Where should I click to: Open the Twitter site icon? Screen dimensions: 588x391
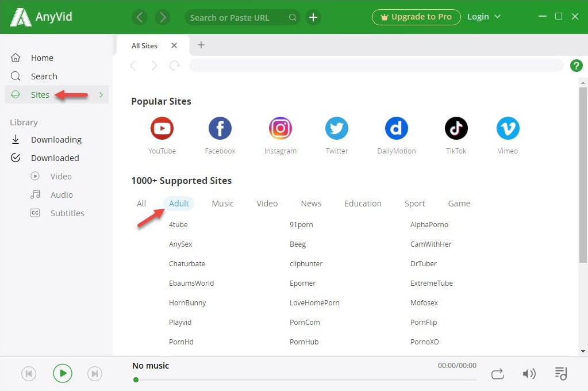[337, 128]
